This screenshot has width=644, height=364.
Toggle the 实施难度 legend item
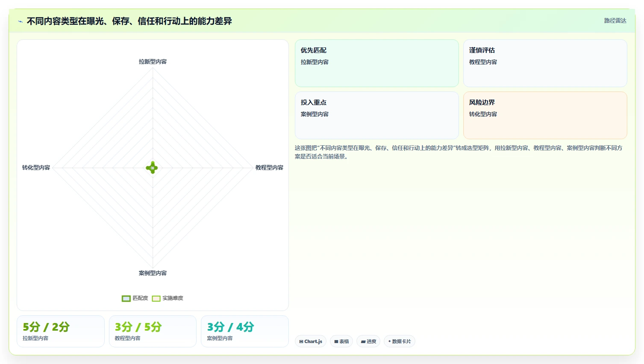point(168,298)
